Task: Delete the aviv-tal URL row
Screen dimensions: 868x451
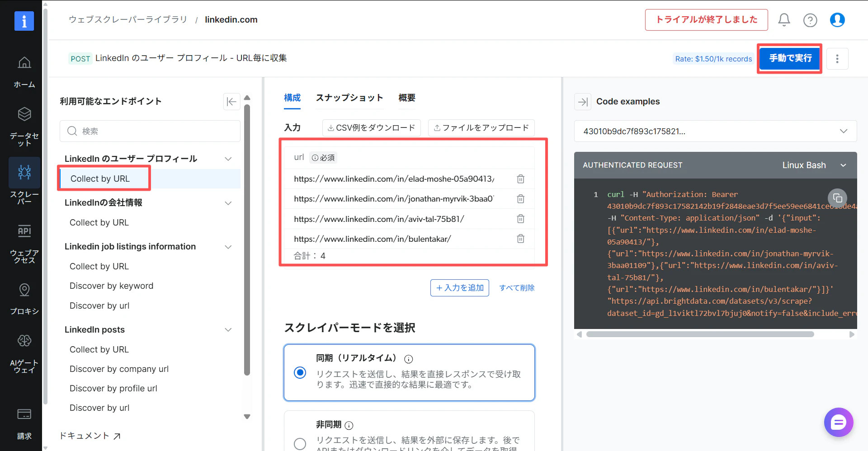Action: click(x=521, y=219)
